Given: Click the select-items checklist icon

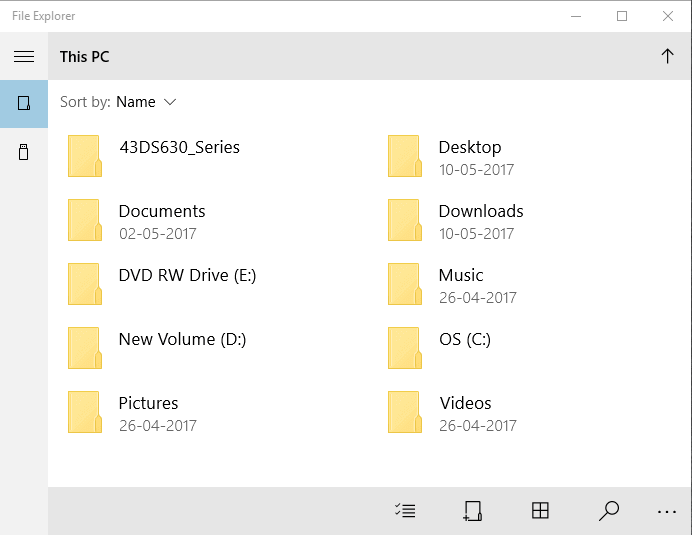Looking at the screenshot, I should tap(405, 511).
